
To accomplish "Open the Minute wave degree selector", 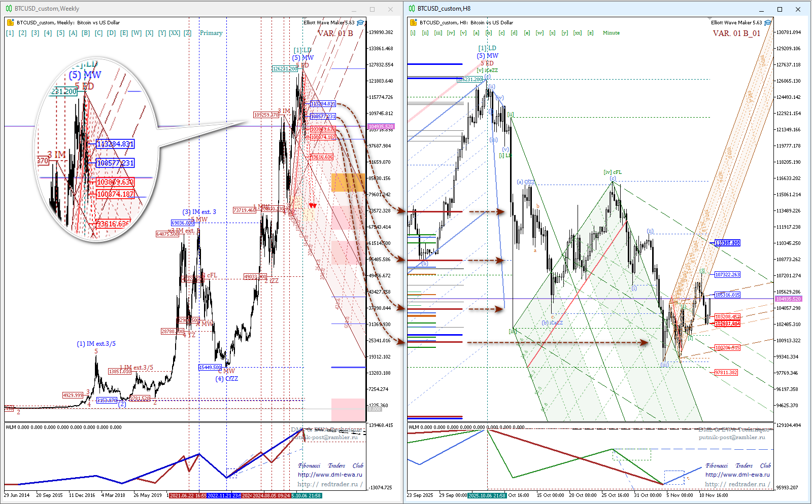I will (611, 33).
